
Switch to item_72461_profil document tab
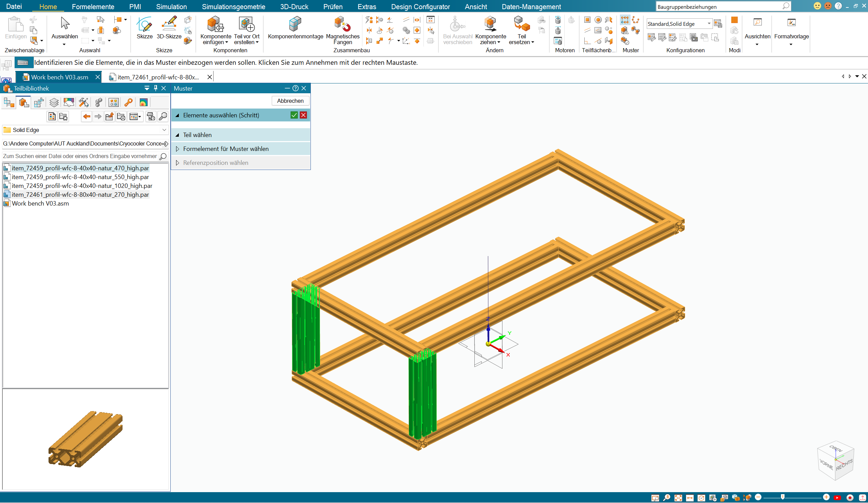pos(158,77)
